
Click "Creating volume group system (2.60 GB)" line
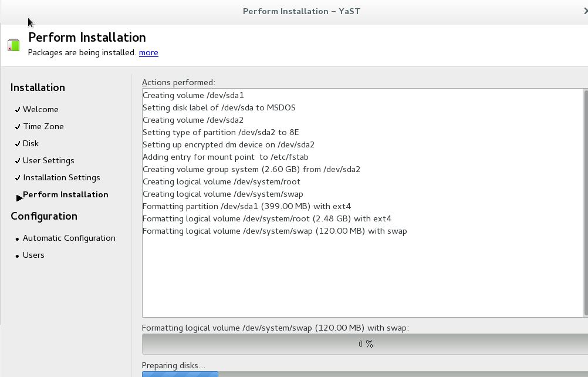pos(251,170)
